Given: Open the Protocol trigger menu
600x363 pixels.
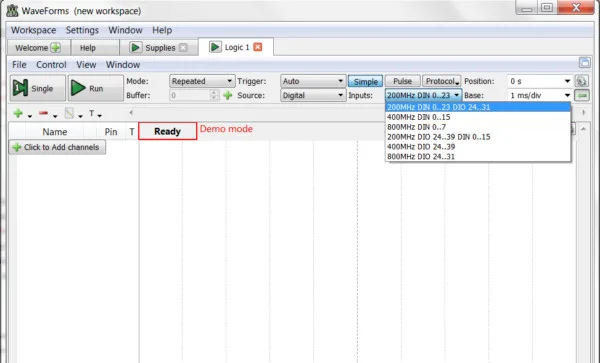Looking at the screenshot, I should tap(442, 81).
